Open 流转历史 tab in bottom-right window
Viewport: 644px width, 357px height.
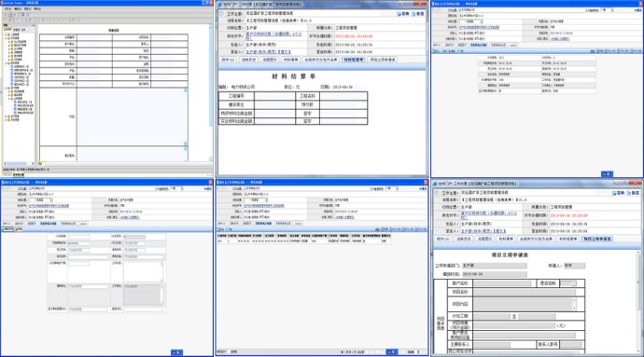pyautogui.click(x=463, y=239)
